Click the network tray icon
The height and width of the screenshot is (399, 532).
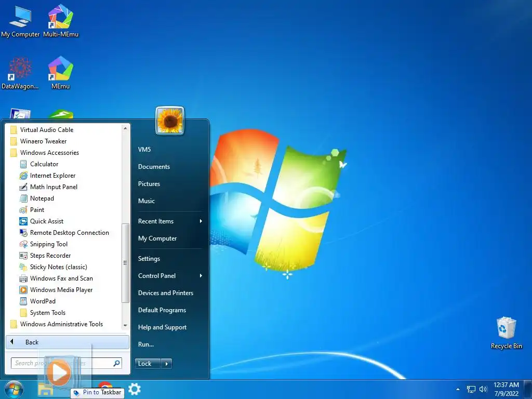click(471, 389)
